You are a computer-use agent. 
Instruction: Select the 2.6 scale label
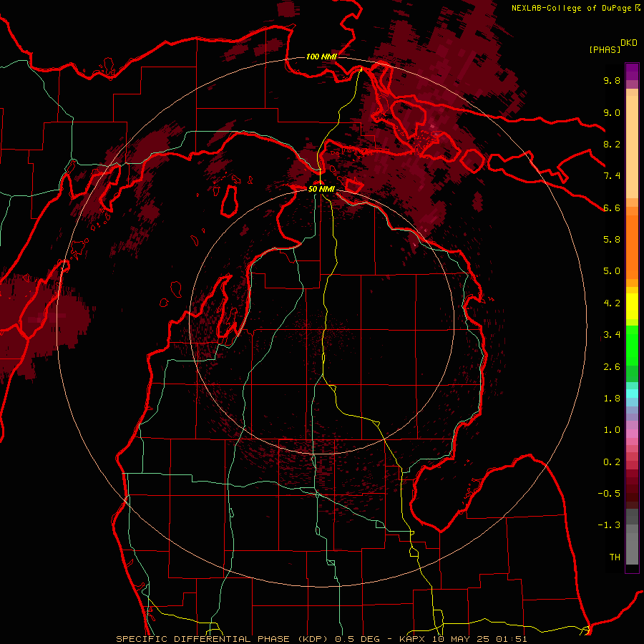tap(612, 367)
